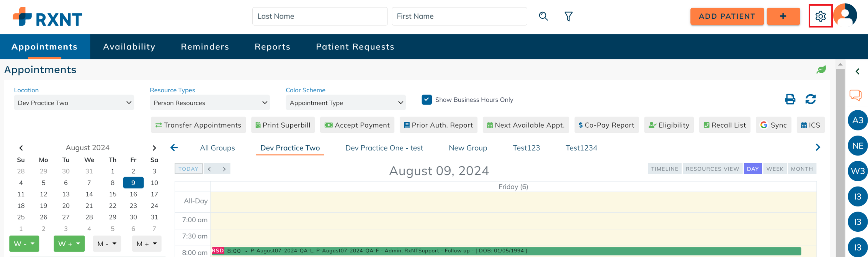Open the Location dropdown
Screen dimensions: 868x257
(x=74, y=103)
